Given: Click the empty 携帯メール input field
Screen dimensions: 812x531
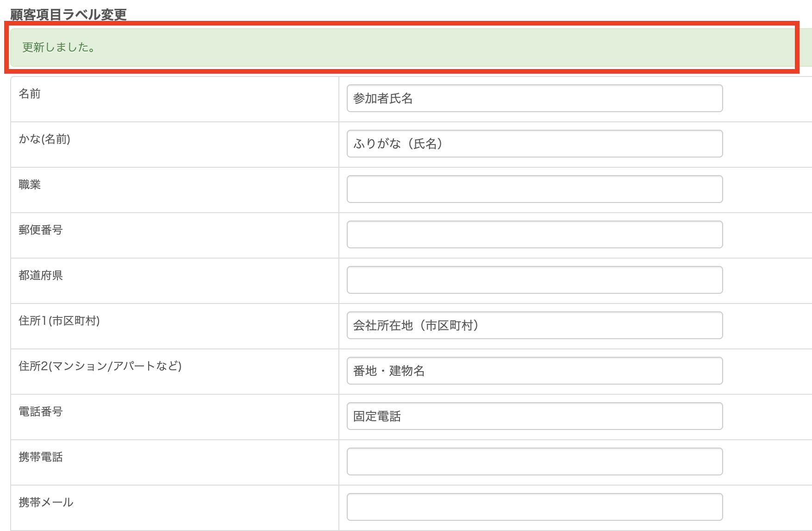Looking at the screenshot, I should [x=534, y=507].
